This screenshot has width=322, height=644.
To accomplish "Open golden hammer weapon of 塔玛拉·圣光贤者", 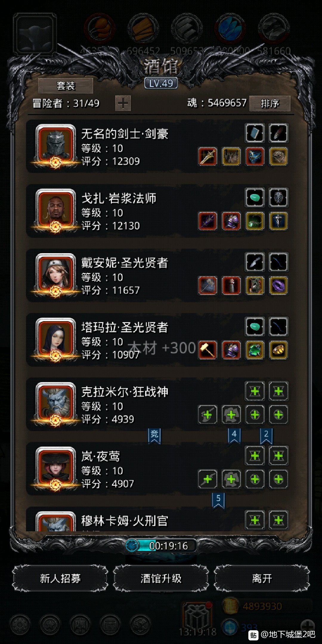I will pos(208,350).
